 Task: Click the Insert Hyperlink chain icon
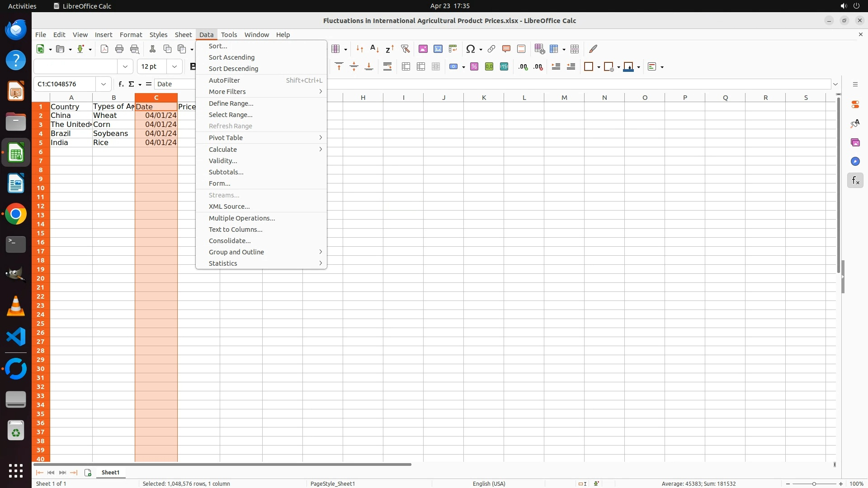491,49
